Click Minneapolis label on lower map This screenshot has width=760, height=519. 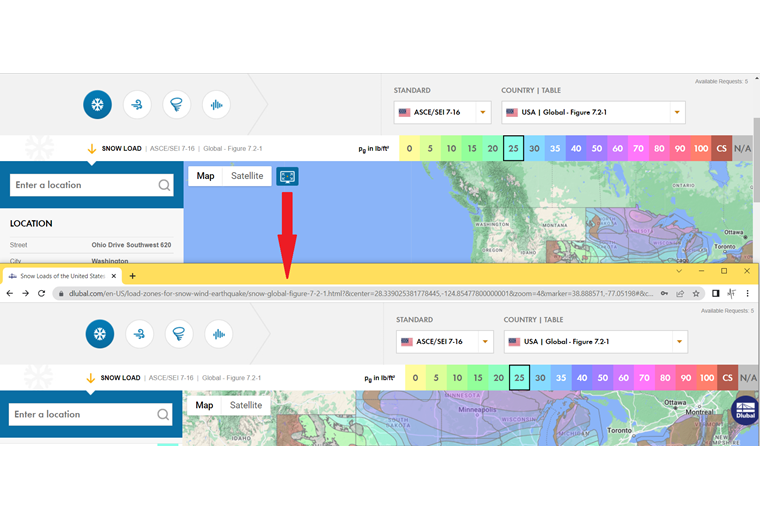pos(477,409)
